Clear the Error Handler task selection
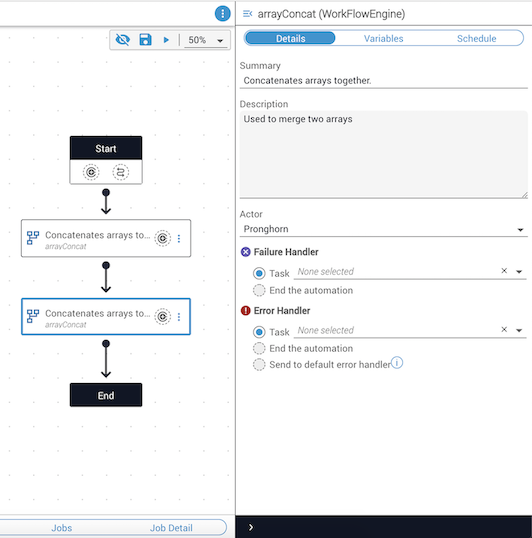This screenshot has height=538, width=532. click(x=504, y=329)
